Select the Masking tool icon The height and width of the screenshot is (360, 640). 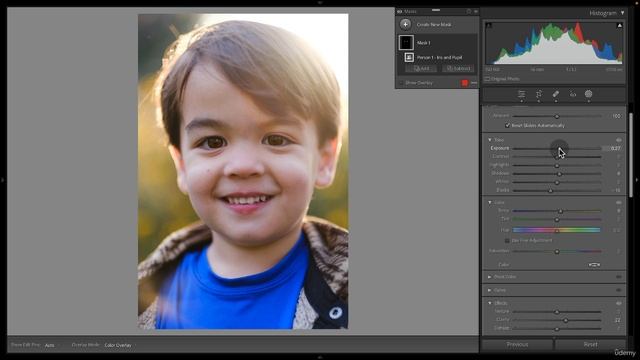click(x=589, y=94)
